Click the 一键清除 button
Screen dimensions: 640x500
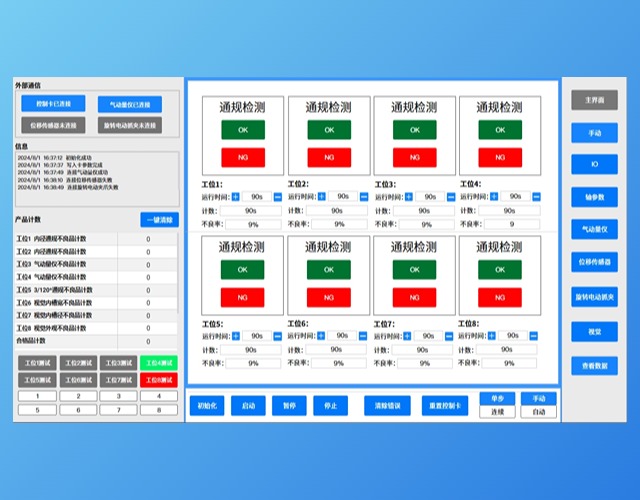[159, 219]
